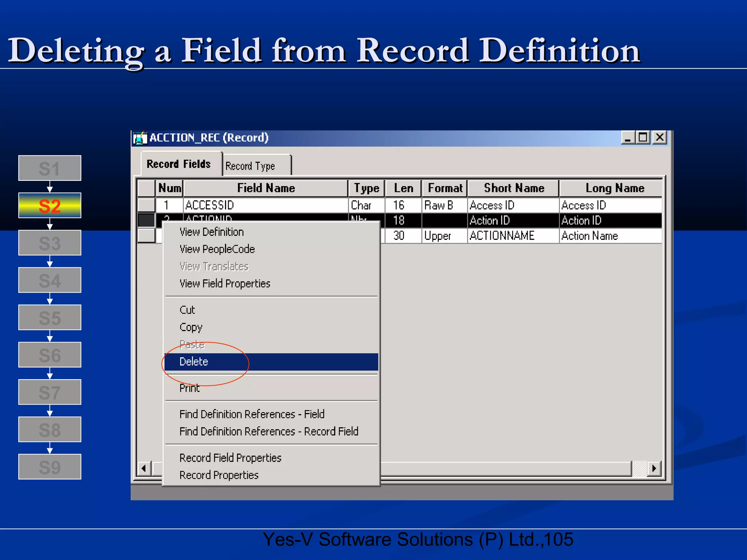The image size is (747, 560).
Task: Switch to the Record Fields tab
Action: pyautogui.click(x=181, y=164)
